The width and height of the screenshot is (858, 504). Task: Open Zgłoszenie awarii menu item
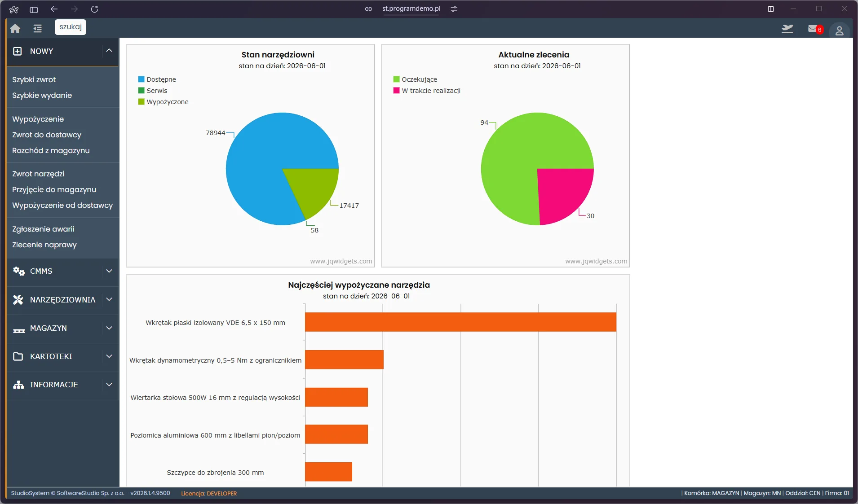tap(43, 229)
